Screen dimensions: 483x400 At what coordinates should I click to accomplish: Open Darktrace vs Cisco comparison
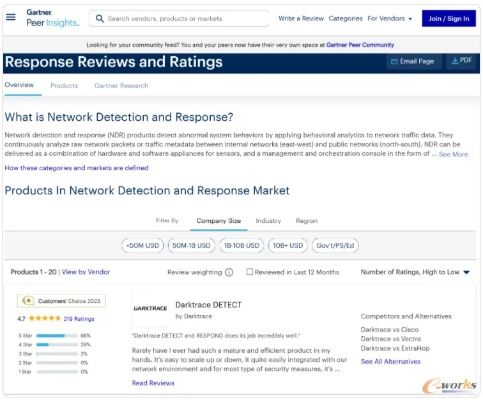(x=389, y=330)
